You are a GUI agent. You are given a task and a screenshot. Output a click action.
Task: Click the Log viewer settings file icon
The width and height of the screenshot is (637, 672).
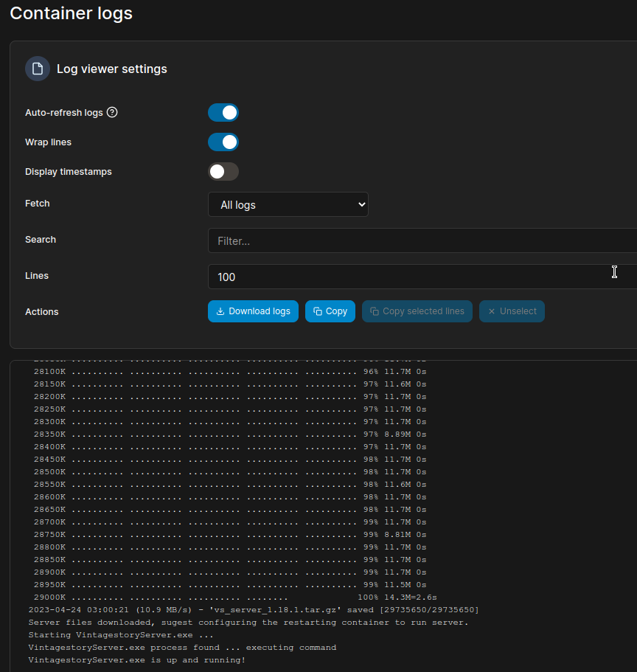(38, 69)
